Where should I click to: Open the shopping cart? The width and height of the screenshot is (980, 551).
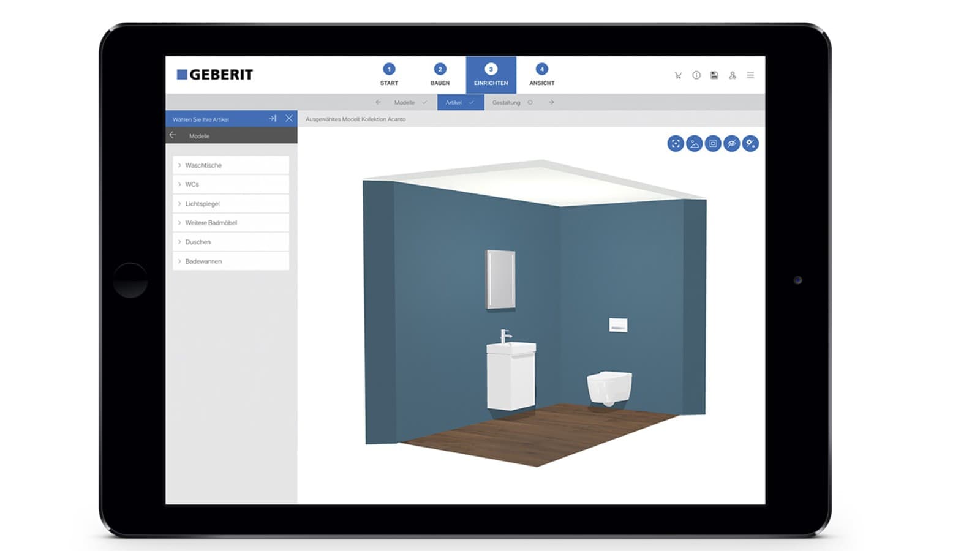[x=678, y=75]
